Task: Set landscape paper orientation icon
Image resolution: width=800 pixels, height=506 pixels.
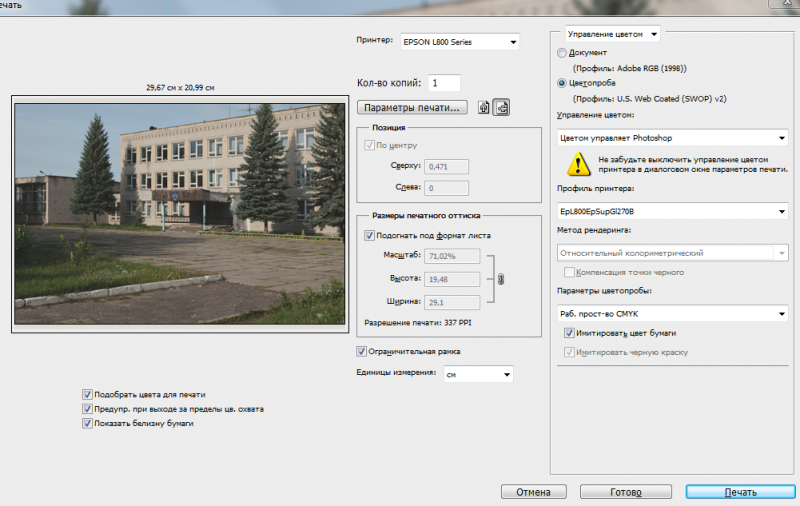Action: [x=502, y=108]
